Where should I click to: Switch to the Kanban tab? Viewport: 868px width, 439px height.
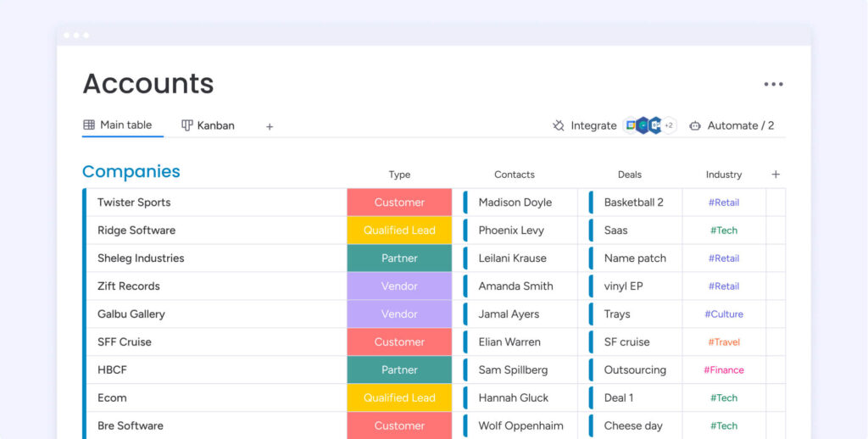[209, 125]
